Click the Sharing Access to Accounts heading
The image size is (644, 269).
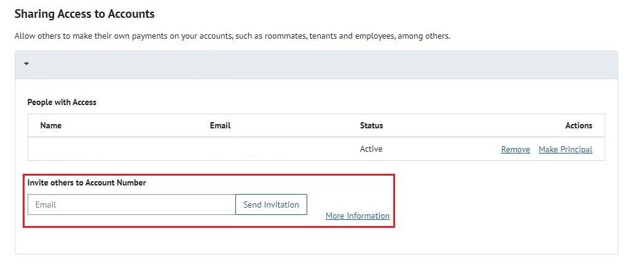[84, 14]
